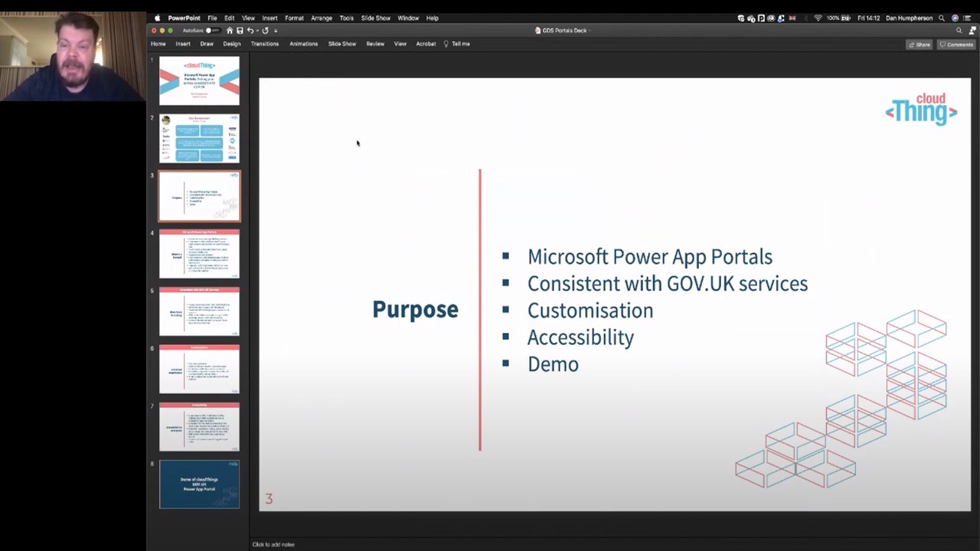Switch to the Draw ribbon tab

(207, 44)
